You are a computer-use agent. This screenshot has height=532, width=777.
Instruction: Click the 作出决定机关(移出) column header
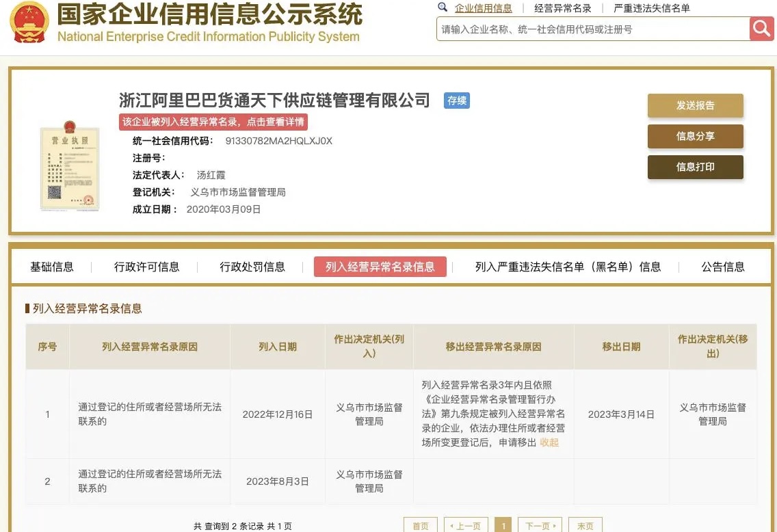click(x=713, y=346)
